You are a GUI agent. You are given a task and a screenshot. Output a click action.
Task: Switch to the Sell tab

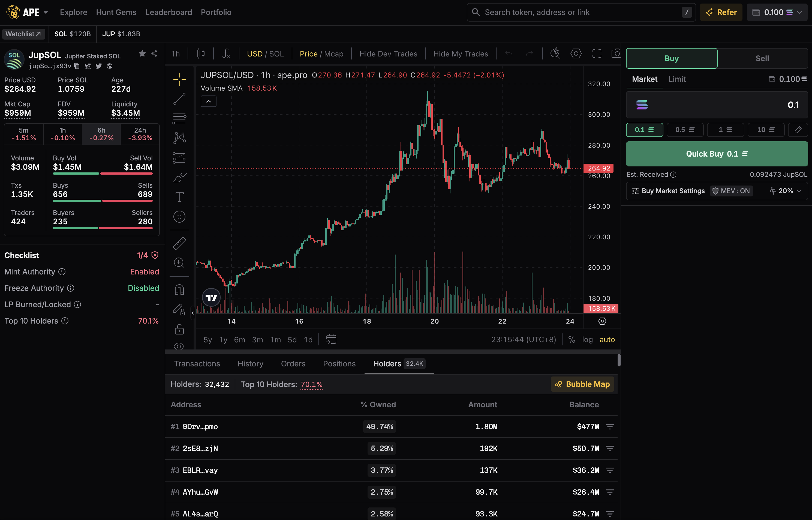pyautogui.click(x=762, y=58)
